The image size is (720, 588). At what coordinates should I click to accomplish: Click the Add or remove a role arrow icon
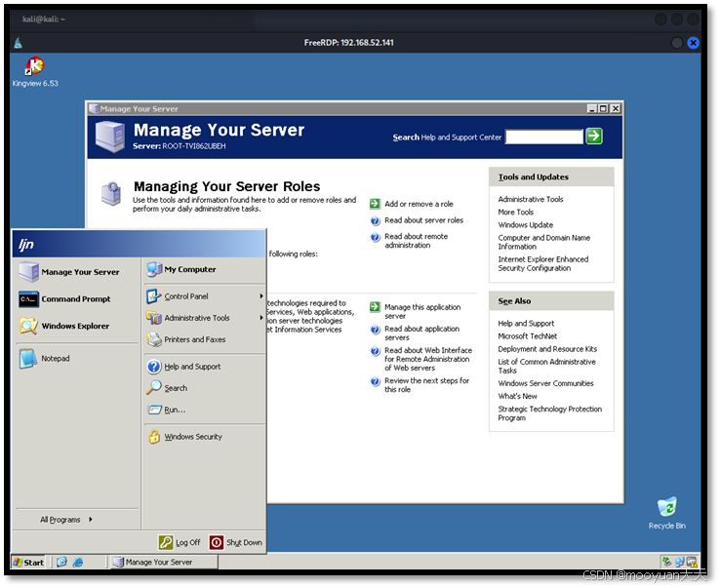click(x=375, y=204)
